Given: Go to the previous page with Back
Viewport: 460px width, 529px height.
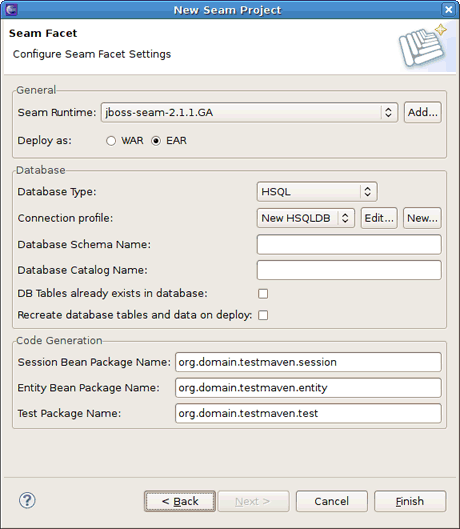Looking at the screenshot, I should [180, 501].
